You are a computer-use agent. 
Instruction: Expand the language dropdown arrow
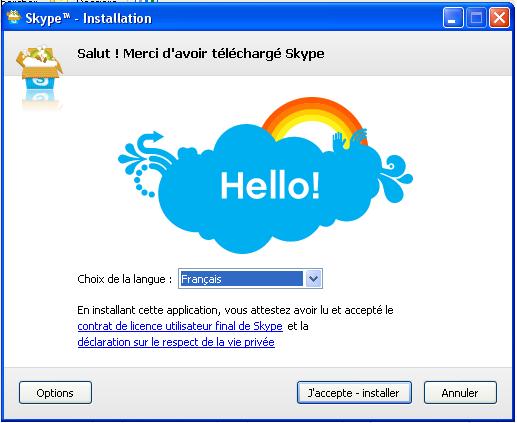(x=313, y=278)
